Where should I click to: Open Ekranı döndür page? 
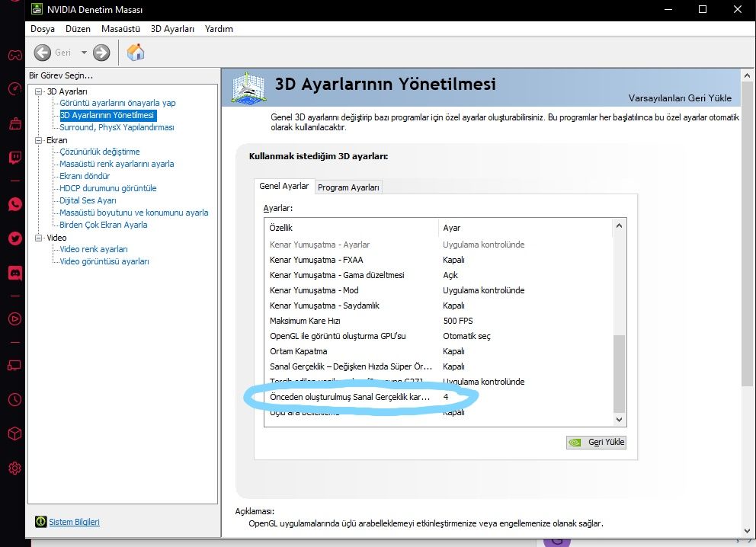pos(85,176)
